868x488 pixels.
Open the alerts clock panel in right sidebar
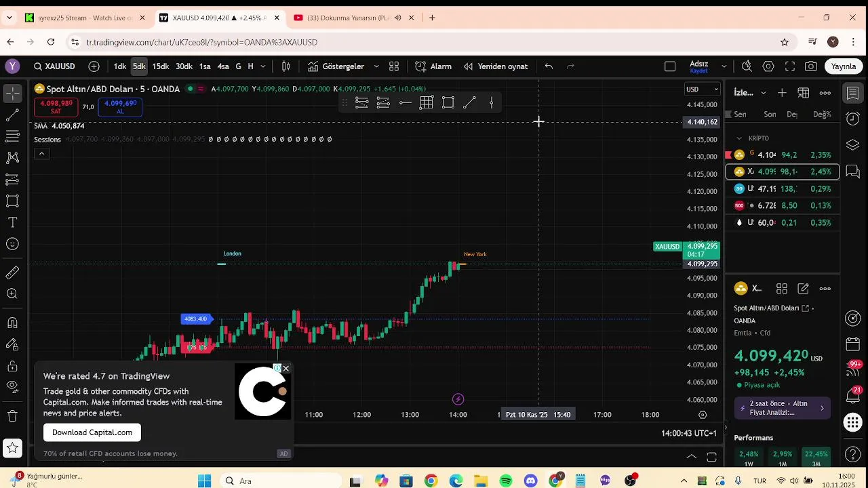(x=853, y=119)
